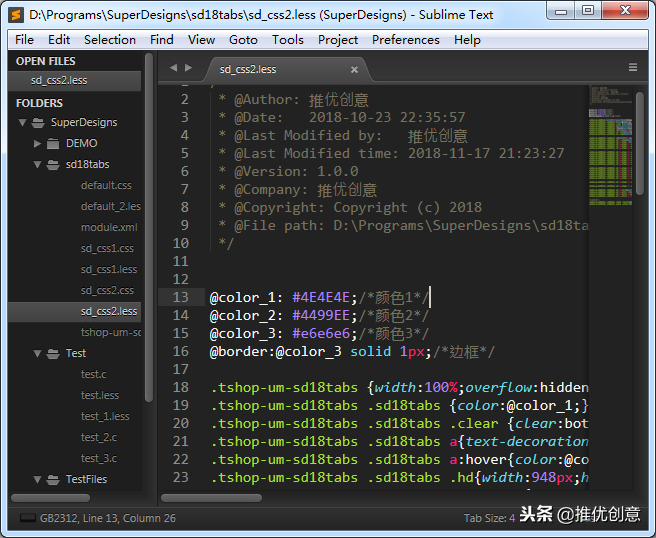Open the Find menu

(161, 40)
